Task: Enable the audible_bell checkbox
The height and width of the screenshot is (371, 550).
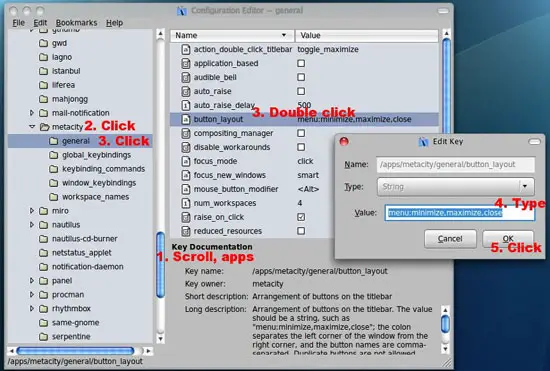Action: (x=301, y=77)
